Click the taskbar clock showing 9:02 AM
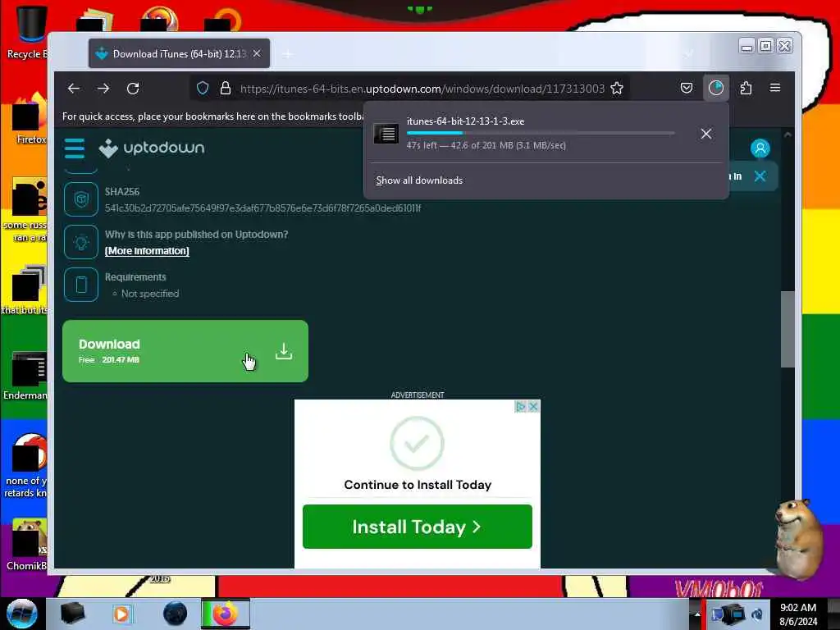The image size is (840, 630). click(x=798, y=614)
